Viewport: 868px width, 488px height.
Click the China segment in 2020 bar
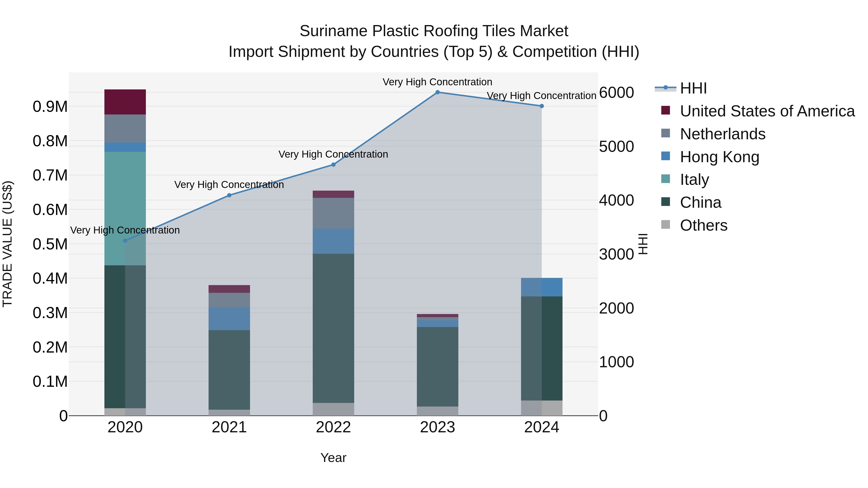click(125, 337)
